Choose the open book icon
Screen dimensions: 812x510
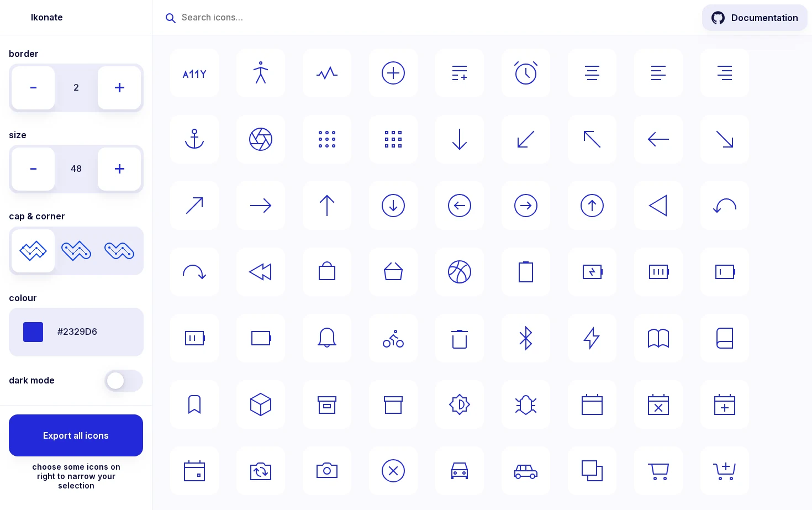click(x=658, y=338)
